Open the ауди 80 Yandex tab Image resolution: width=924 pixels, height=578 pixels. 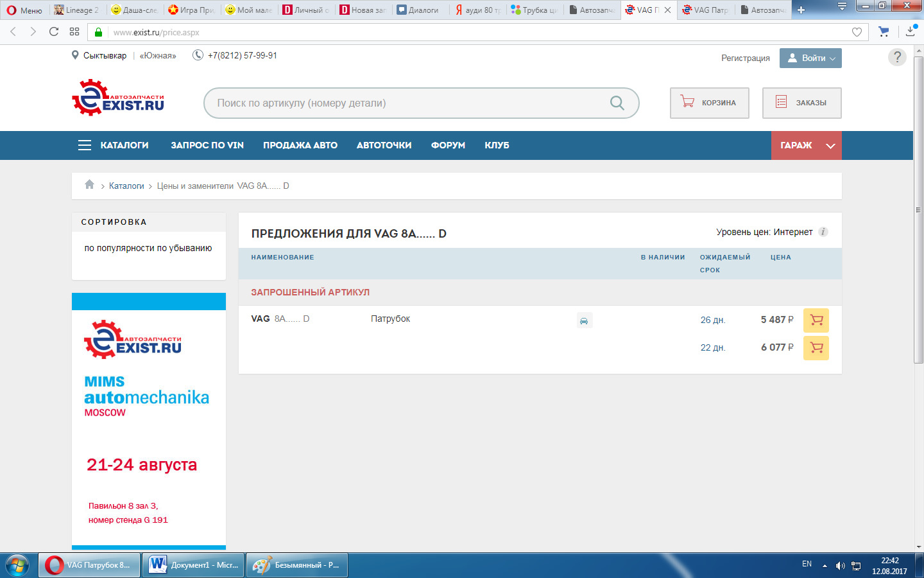point(478,10)
